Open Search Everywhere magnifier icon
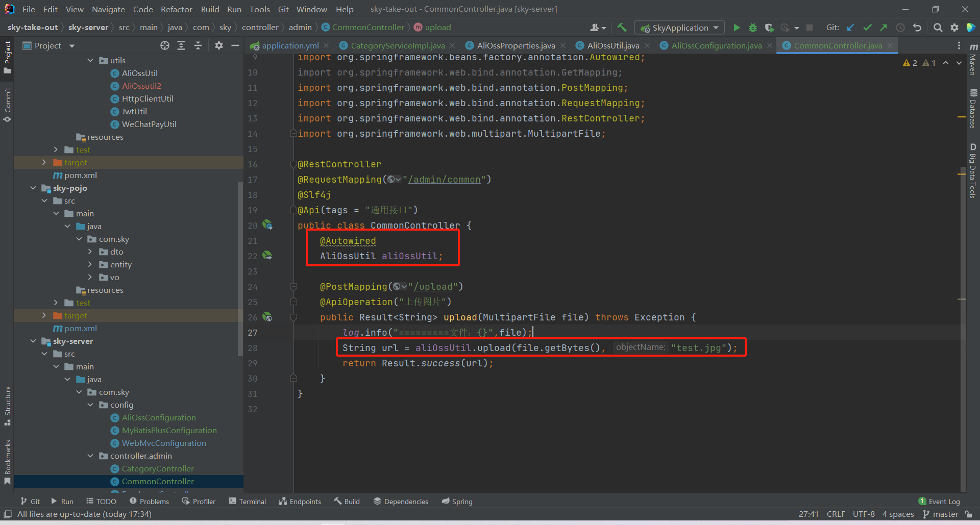980x525 pixels. click(938, 28)
